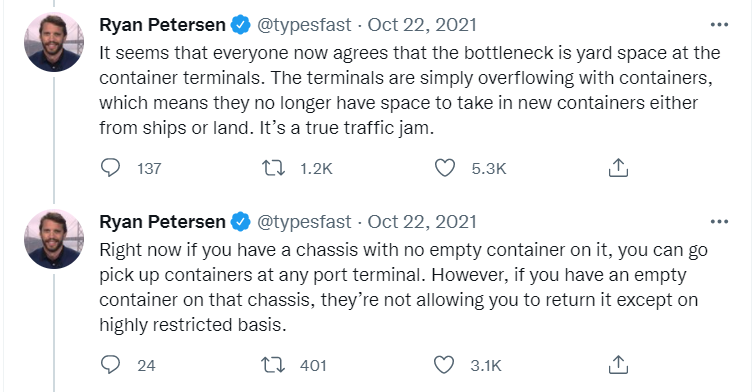Open Ryan Petersen's profile photo on first tweet

(x=54, y=42)
